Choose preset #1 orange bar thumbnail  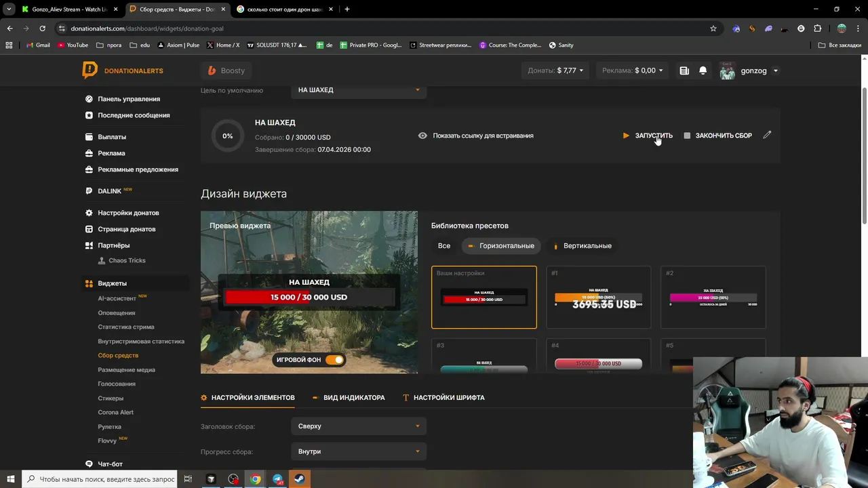(x=599, y=297)
